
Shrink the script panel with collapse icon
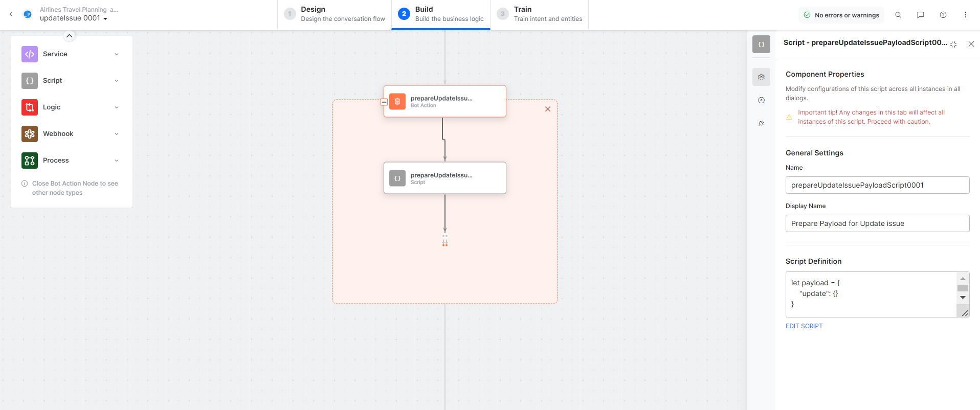tap(953, 44)
